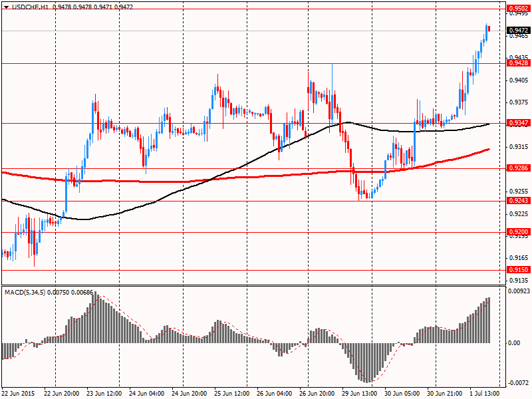Click the black current price label 0.9472

(x=519, y=31)
